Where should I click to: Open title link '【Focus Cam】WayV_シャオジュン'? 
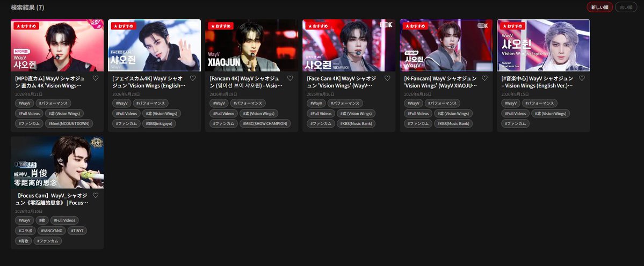click(x=52, y=199)
